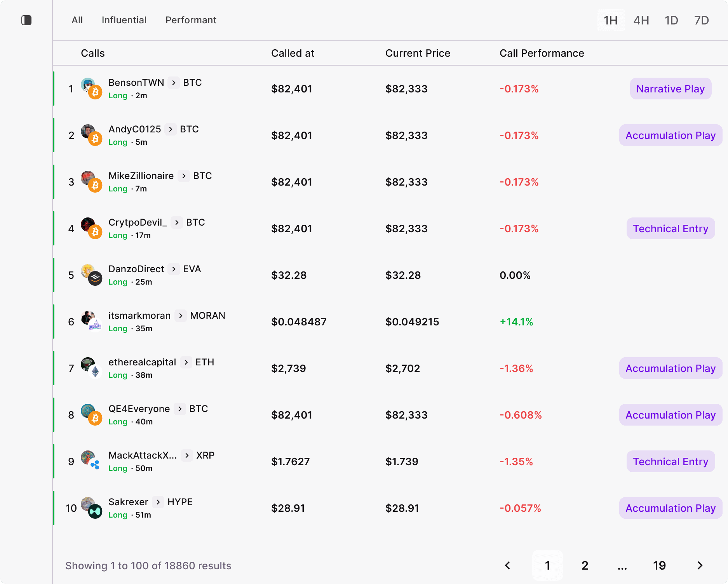Viewport: 728px width, 584px height.
Task: Switch to the Influential tab
Action: pos(124,20)
